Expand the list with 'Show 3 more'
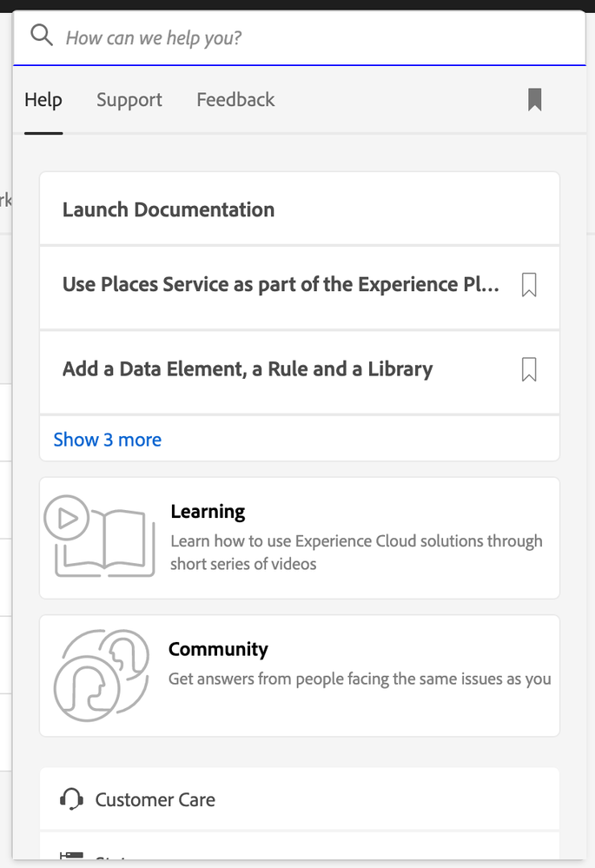The image size is (595, 868). (108, 440)
